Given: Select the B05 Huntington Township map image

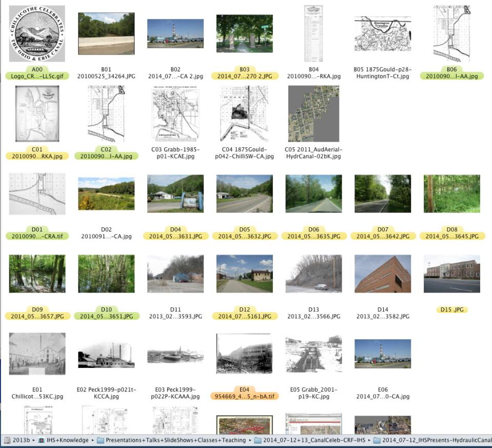Looking at the screenshot, I should 383,34.
